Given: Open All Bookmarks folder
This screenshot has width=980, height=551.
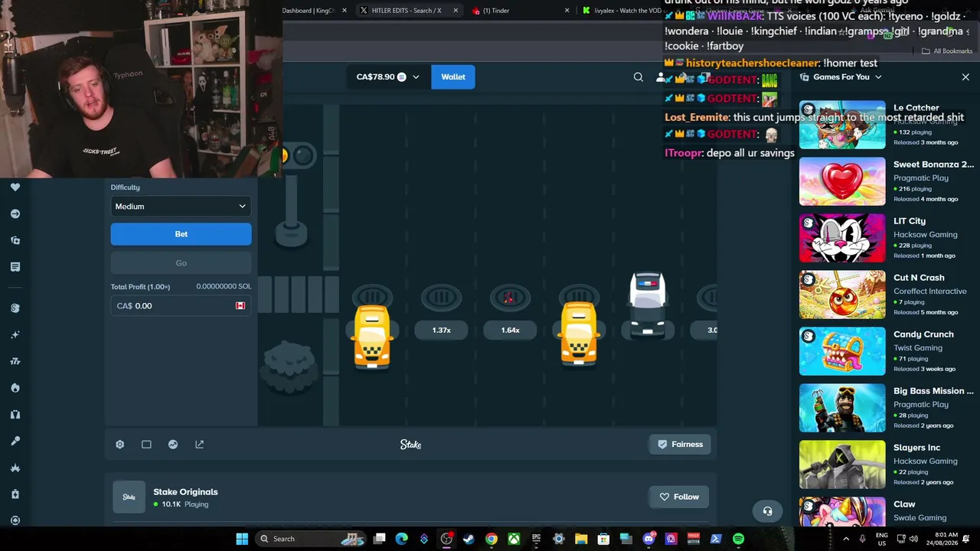Looking at the screenshot, I should click(947, 51).
